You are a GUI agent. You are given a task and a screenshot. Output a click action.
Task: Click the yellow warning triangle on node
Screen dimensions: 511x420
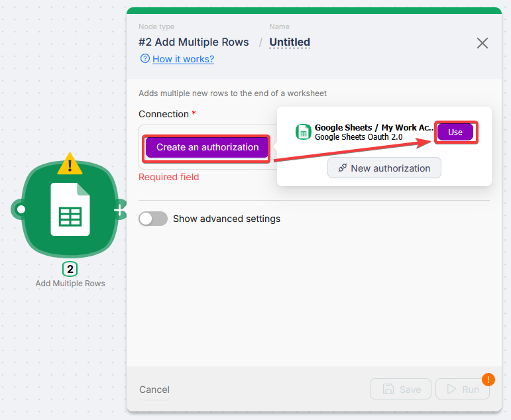click(70, 163)
